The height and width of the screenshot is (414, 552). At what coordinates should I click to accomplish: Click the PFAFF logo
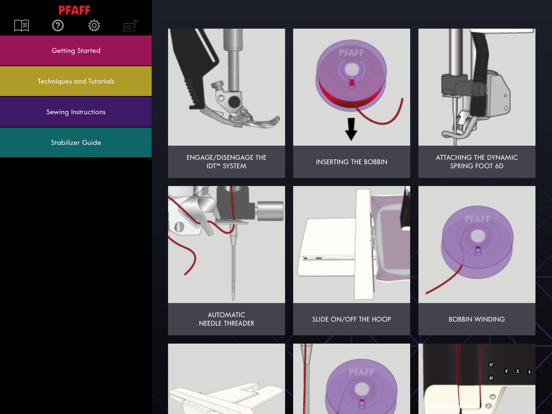pyautogui.click(x=74, y=10)
